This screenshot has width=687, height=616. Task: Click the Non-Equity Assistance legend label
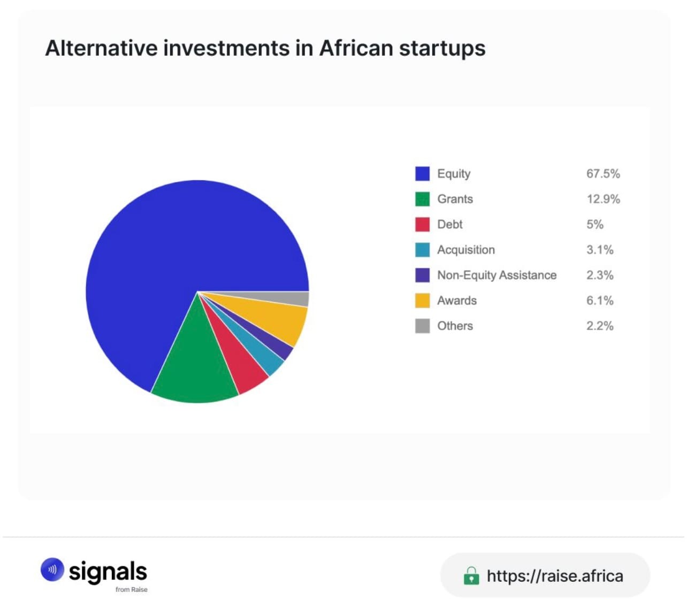[x=497, y=275]
